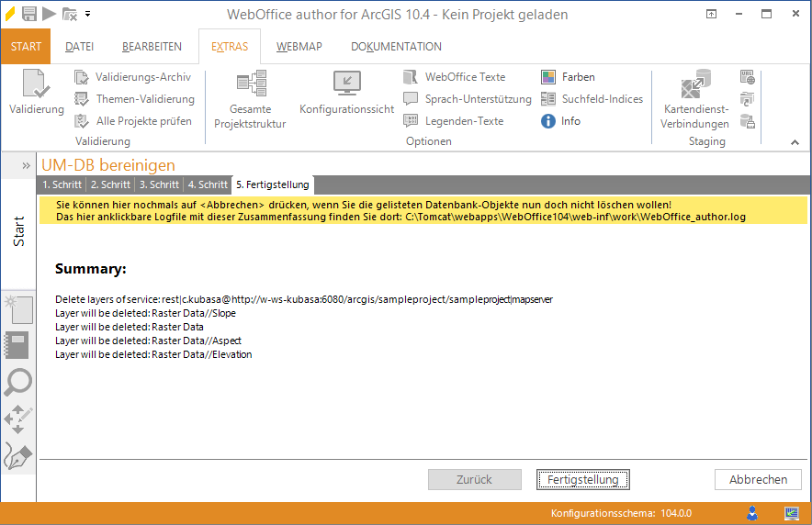Open the quick access toolbar customize dropdown
The height and width of the screenshot is (525, 812).
(87, 14)
